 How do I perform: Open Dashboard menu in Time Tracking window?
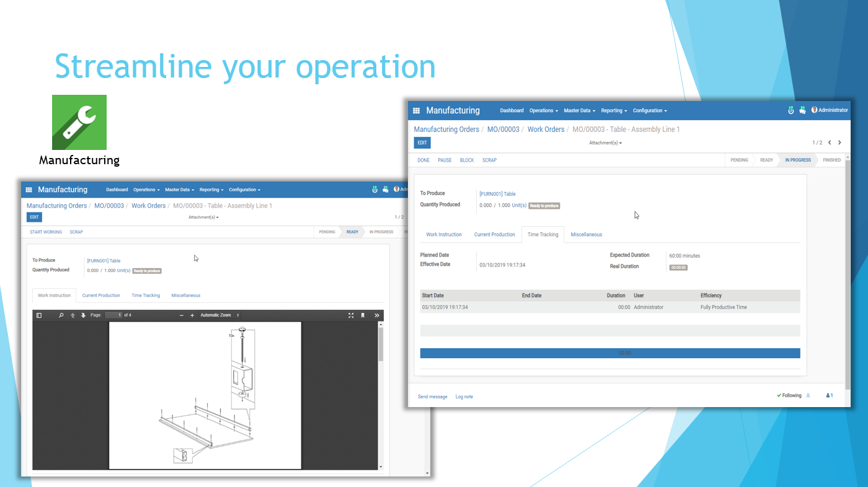tap(511, 110)
